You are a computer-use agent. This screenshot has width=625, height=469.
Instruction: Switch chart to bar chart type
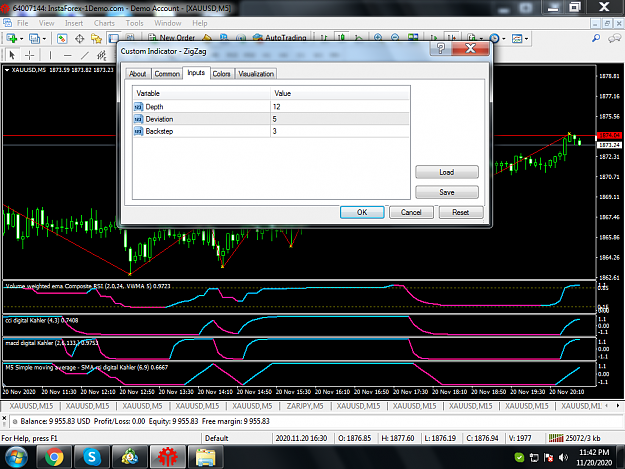(x=324, y=38)
